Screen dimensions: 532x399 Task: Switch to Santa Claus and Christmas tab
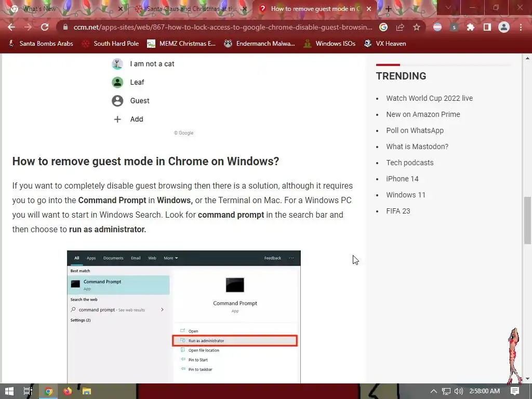[x=192, y=9]
